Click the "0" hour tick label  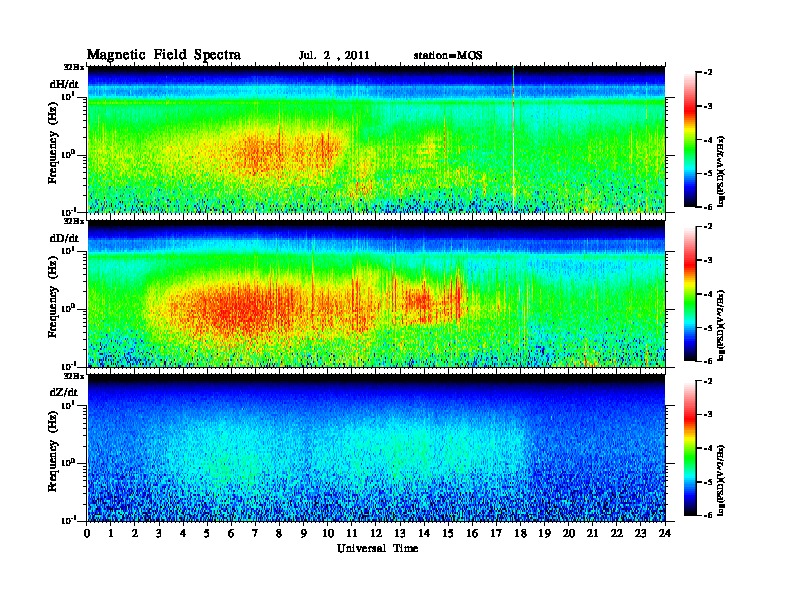pyautogui.click(x=87, y=533)
